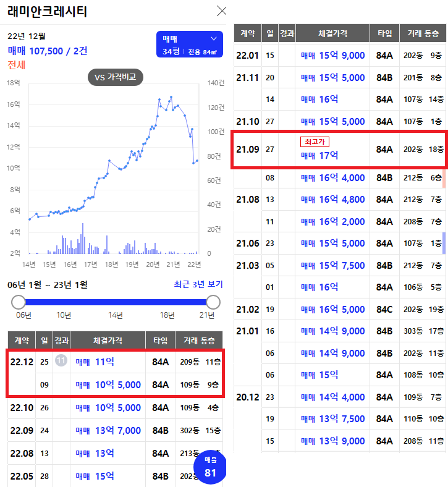Select the 22.05 매매 15억 row
Viewport: 448px width, 487px height.
[x=115, y=476]
